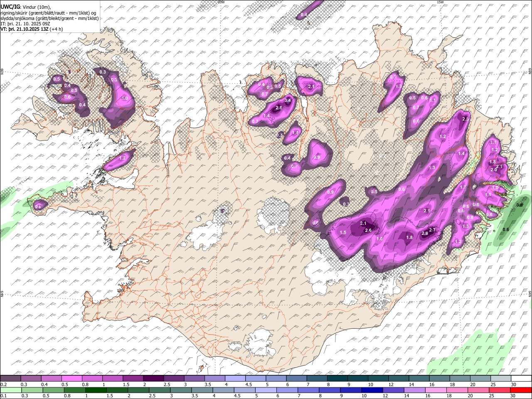Pick snow legend swatch between 25 and 30
Screen dimensions: 532x399
click(x=501, y=378)
